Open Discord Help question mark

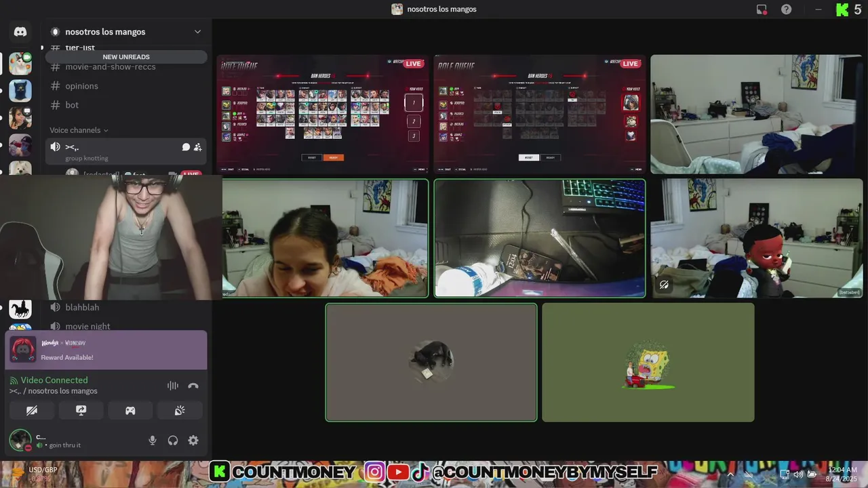click(786, 9)
